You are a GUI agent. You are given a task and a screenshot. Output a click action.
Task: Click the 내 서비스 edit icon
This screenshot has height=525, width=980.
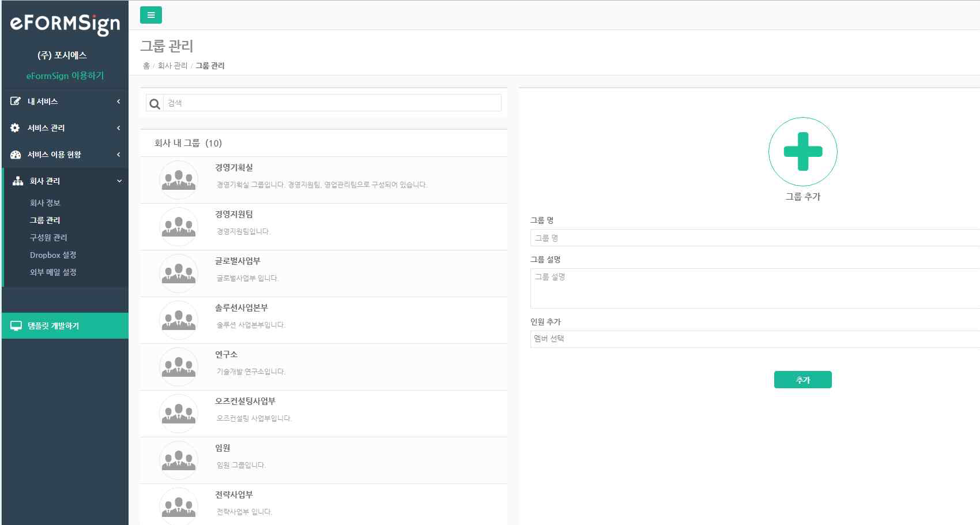(16, 101)
